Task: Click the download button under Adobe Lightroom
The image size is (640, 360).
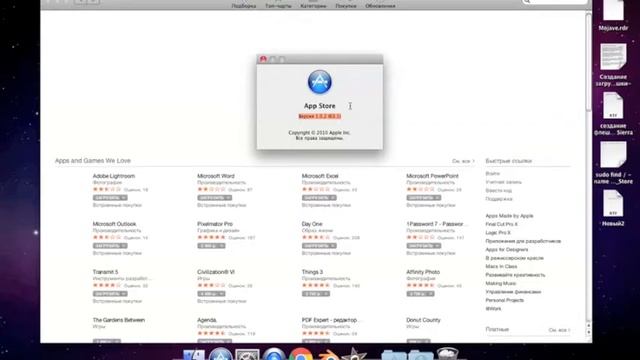Action: [x=110, y=198]
